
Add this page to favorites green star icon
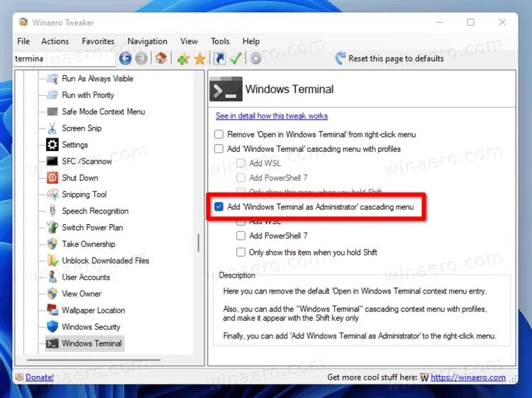(183, 59)
